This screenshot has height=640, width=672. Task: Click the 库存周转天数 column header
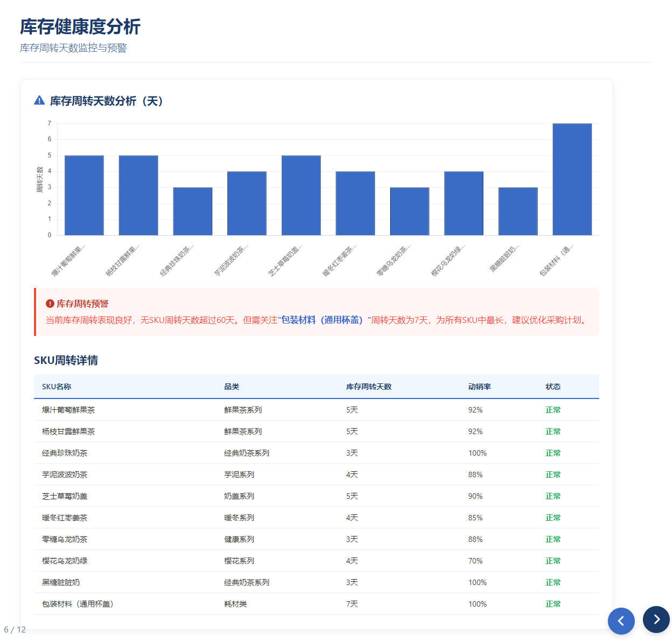click(369, 387)
